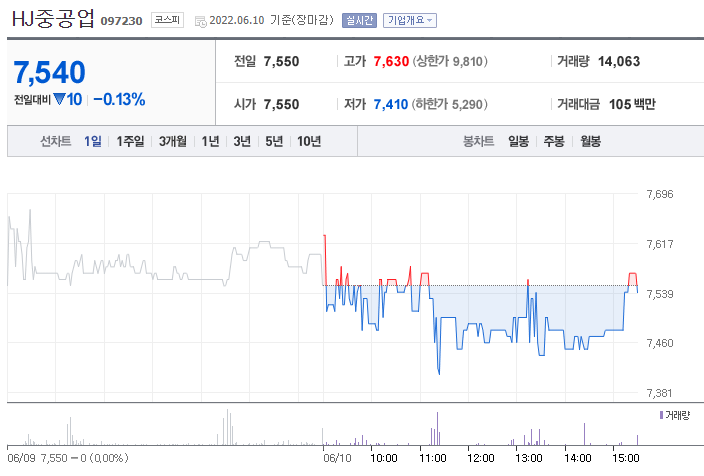Click the high price 7,630
The image size is (704, 476).
tap(391, 61)
